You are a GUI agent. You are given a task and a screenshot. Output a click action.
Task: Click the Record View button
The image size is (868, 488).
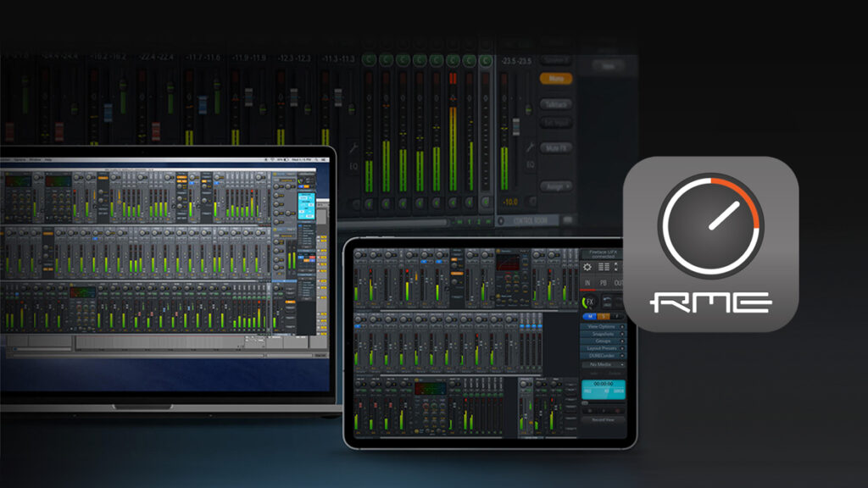click(x=604, y=419)
